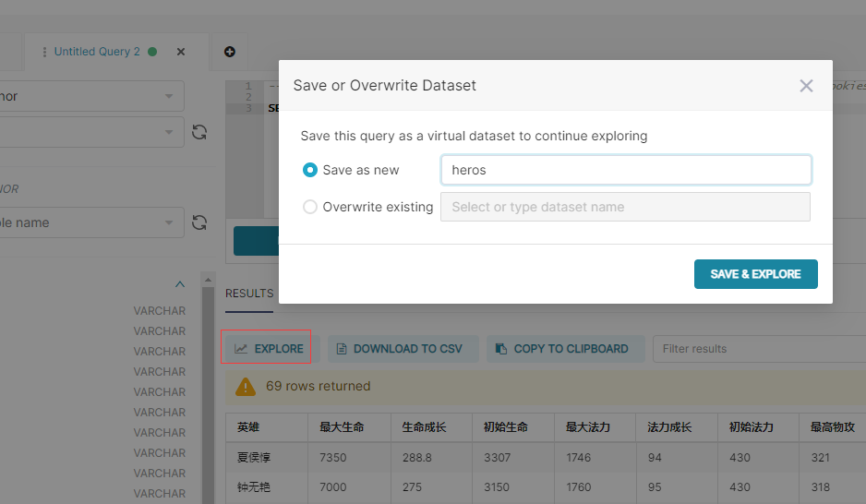Switch to the Untitled Query 2 tab
866x504 pixels.
(97, 52)
